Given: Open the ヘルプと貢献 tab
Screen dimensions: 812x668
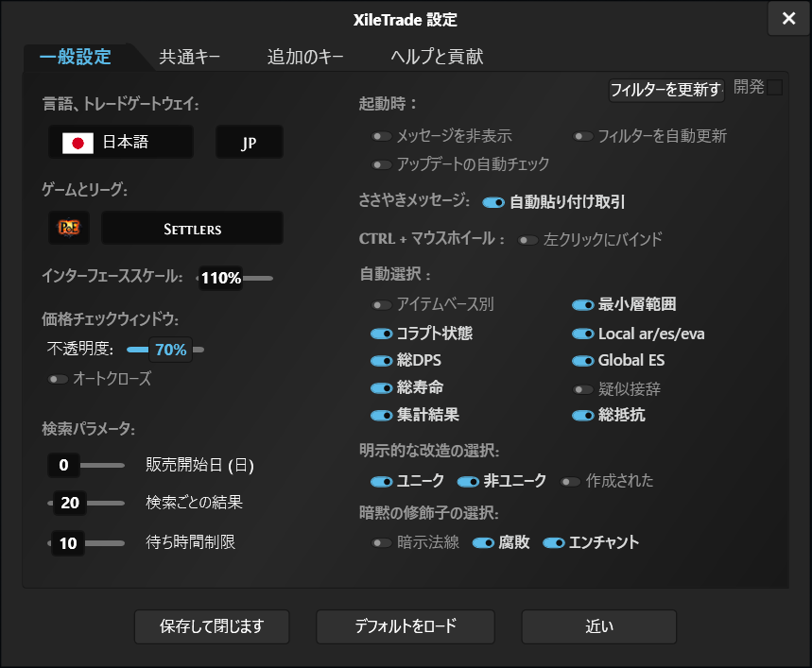Looking at the screenshot, I should coord(437,57).
